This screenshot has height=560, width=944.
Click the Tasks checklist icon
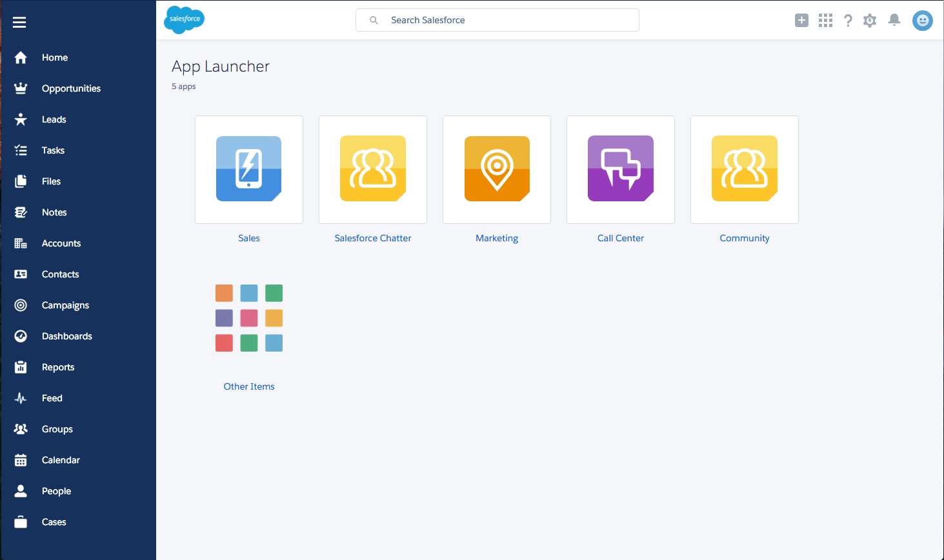click(x=21, y=150)
